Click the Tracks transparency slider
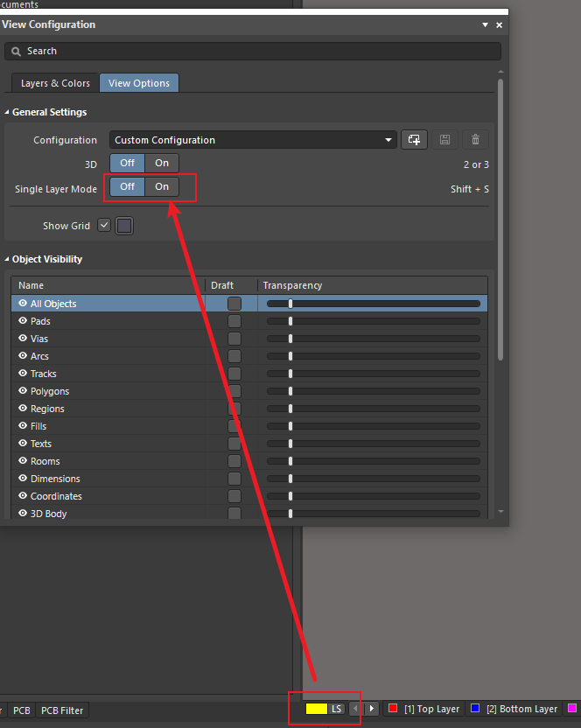 coord(374,374)
